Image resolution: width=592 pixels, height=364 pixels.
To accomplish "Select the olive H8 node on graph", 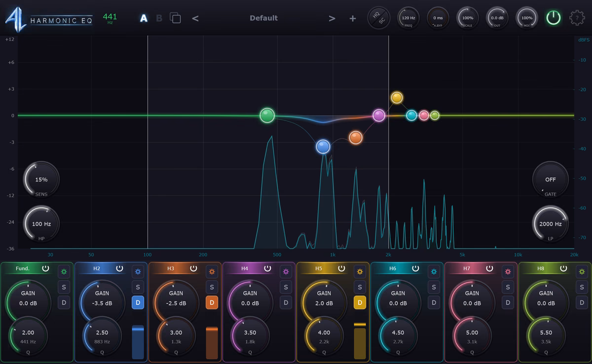I will (435, 115).
